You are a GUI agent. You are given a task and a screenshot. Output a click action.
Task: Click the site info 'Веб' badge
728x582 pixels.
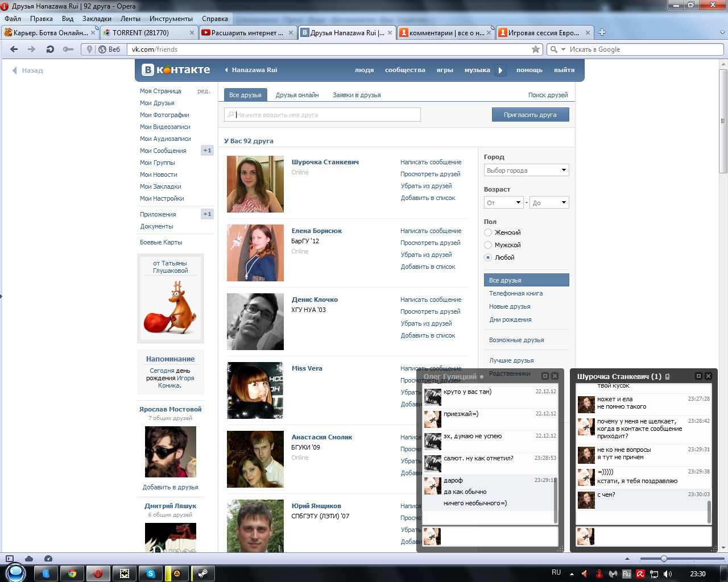[109, 49]
